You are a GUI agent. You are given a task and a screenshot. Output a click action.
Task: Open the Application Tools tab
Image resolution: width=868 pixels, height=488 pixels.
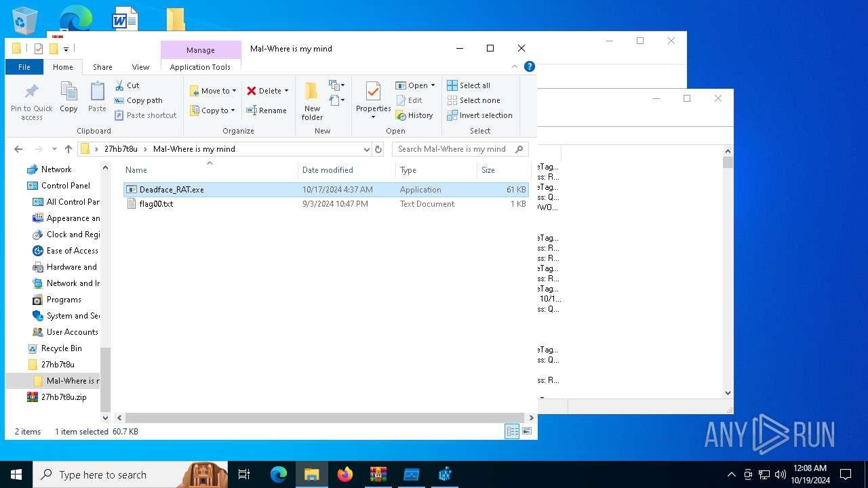click(x=200, y=67)
